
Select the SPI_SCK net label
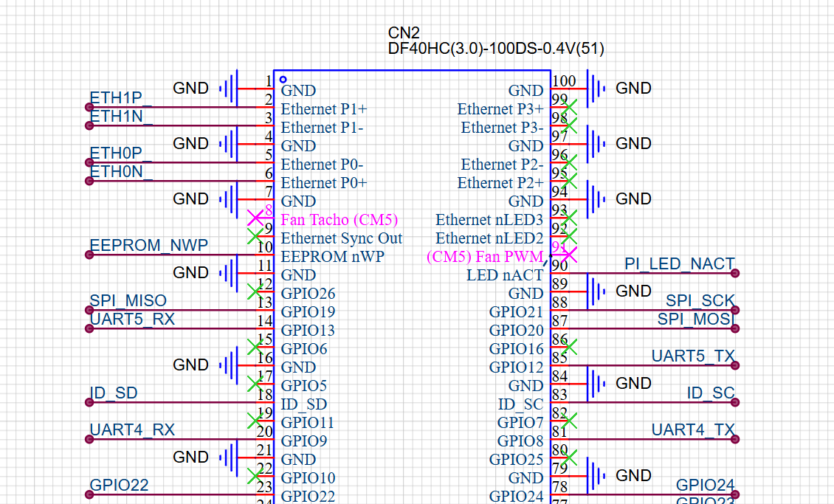[700, 301]
